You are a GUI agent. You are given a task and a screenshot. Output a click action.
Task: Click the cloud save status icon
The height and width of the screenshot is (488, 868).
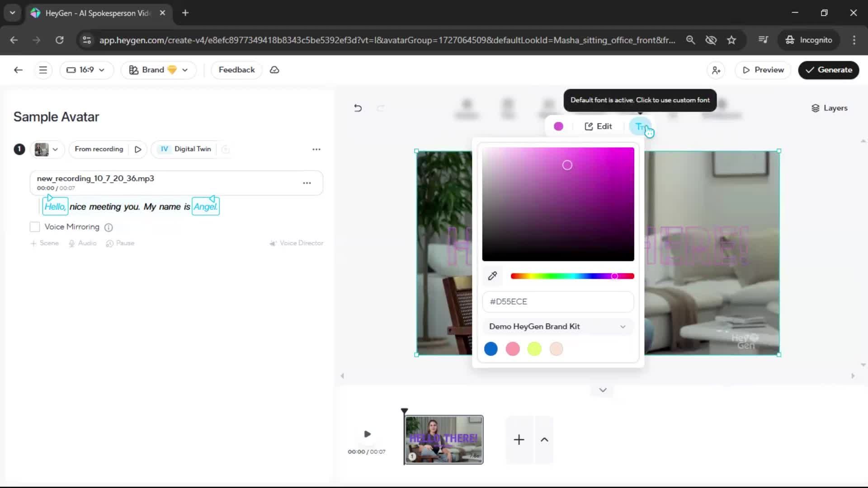[x=274, y=70]
